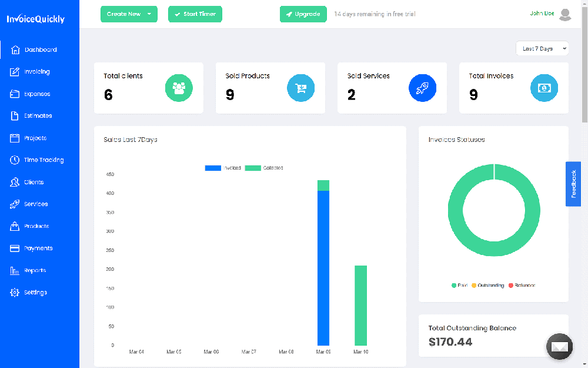The image size is (588, 368).
Task: Click the Settings gear icon
Action: [15, 293]
